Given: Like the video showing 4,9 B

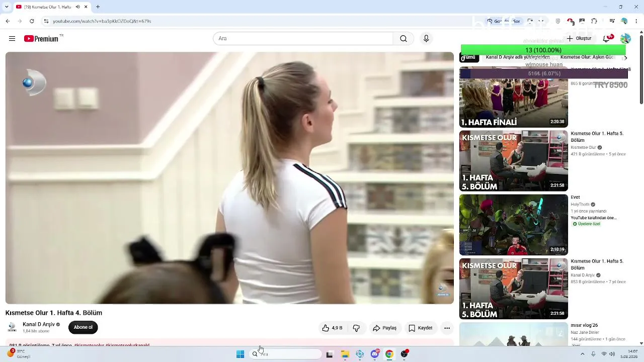Looking at the screenshot, I should tap(332, 328).
